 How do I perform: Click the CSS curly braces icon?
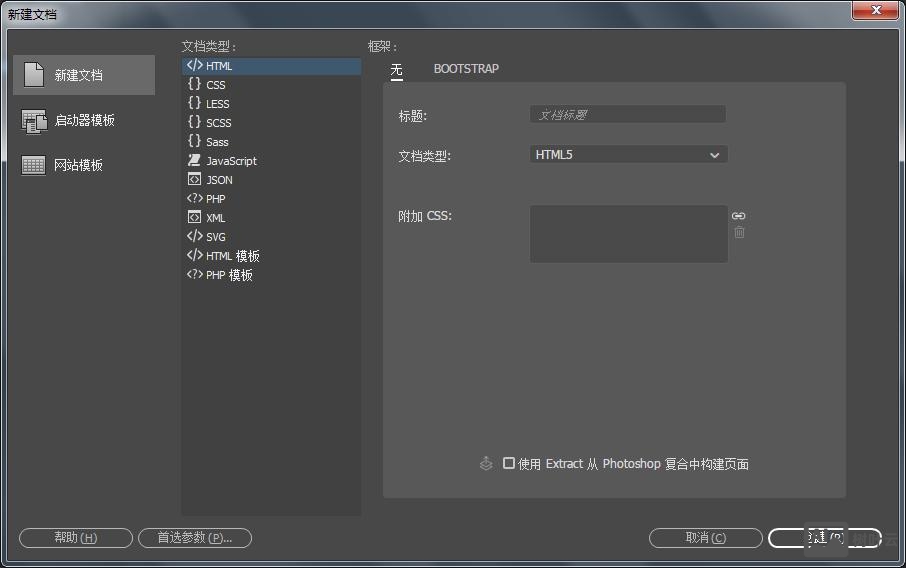coord(194,84)
